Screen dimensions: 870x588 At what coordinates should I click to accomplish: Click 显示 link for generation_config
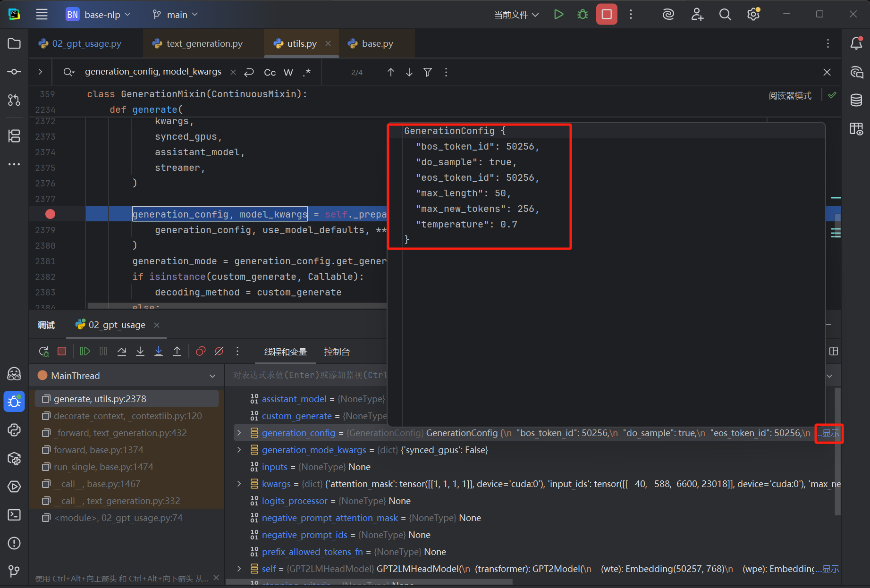tap(829, 433)
